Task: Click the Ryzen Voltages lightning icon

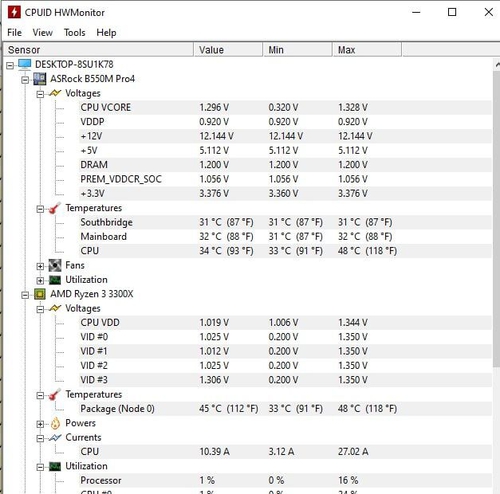Action: 55,308
